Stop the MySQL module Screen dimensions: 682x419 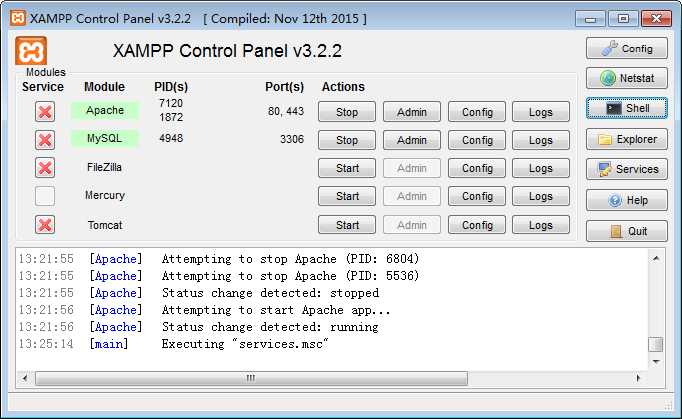(x=347, y=140)
